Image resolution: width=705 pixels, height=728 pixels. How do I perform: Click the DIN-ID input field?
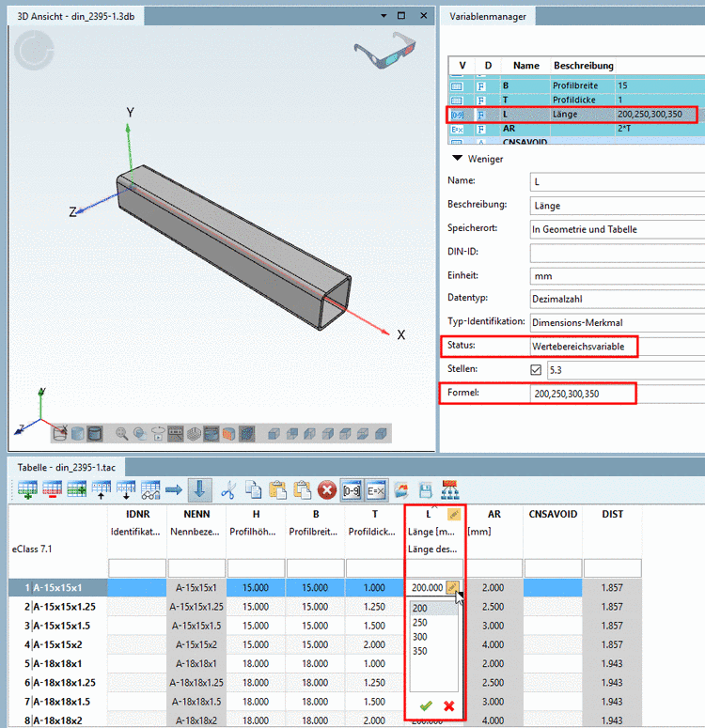(x=618, y=253)
